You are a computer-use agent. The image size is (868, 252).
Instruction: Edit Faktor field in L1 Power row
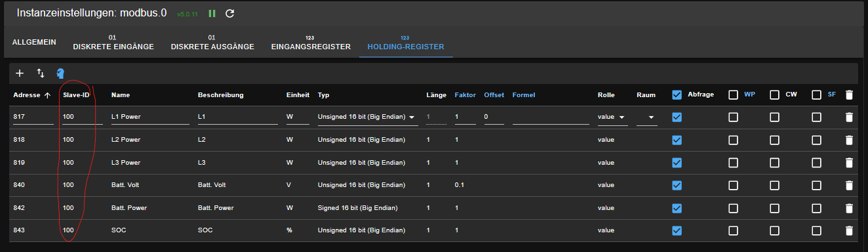pyautogui.click(x=465, y=117)
